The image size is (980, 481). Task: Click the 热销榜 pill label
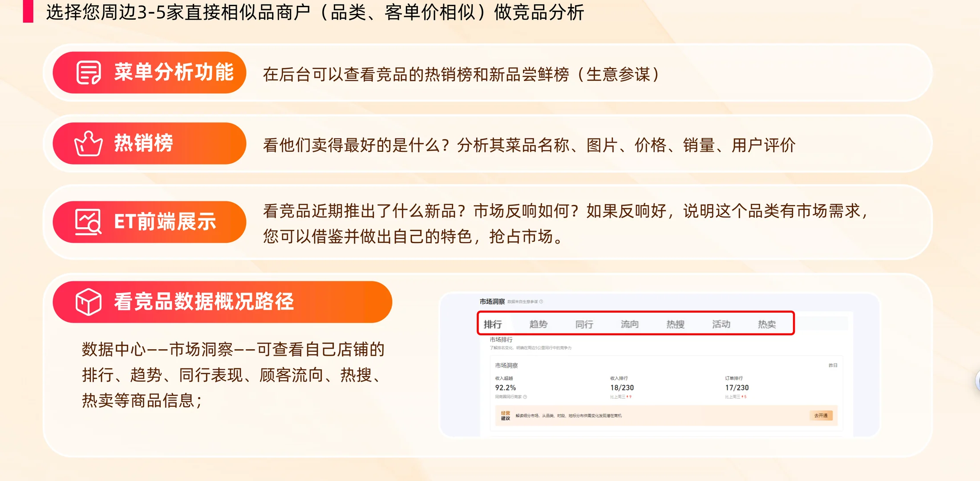click(x=149, y=143)
